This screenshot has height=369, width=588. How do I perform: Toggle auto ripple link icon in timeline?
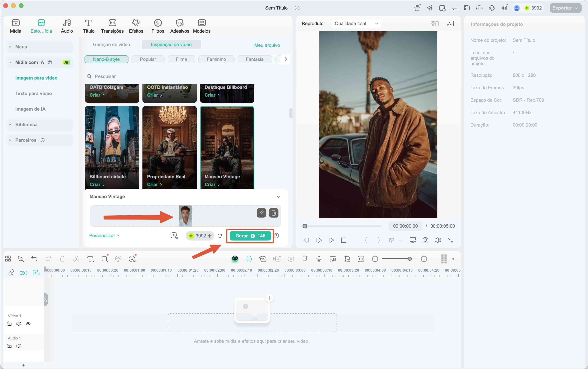(23, 273)
